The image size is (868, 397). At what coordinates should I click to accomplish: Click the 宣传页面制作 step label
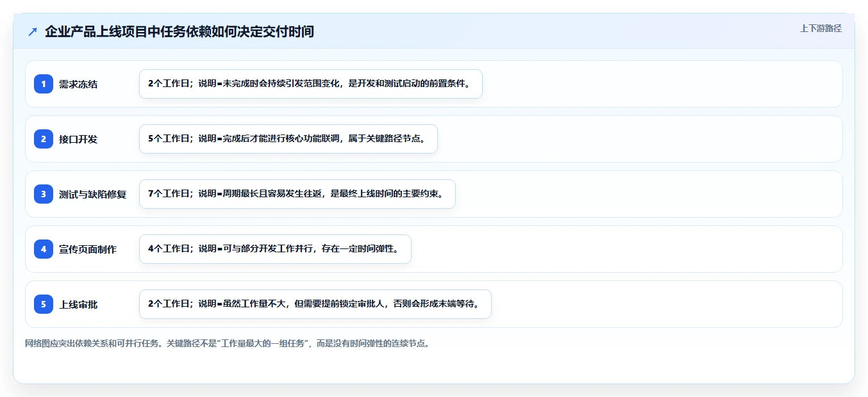click(x=88, y=249)
